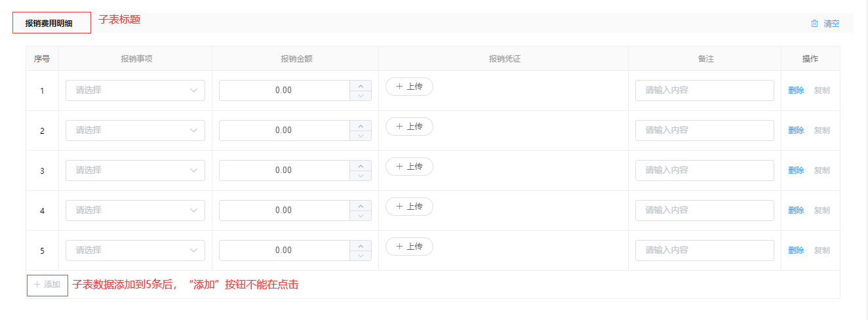Increase row 3 报销金额 with up arrow
868x320 pixels.
361,166
